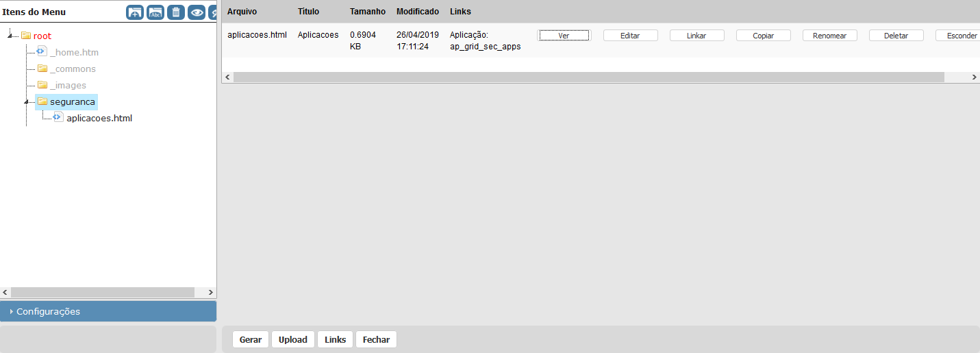Click the aplicacoes.html file icon in tree
This screenshot has width=980, height=353.
(58, 117)
